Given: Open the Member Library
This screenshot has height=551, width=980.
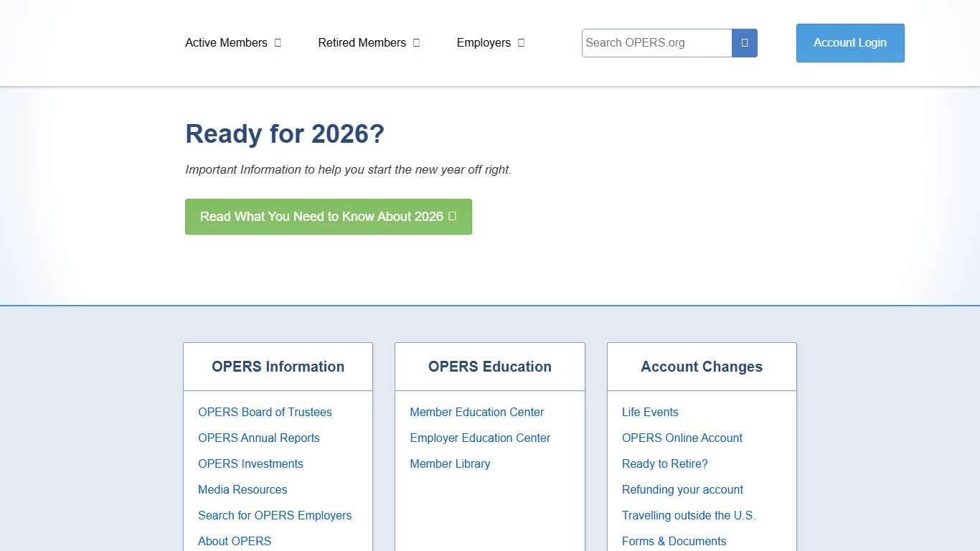Looking at the screenshot, I should [450, 463].
